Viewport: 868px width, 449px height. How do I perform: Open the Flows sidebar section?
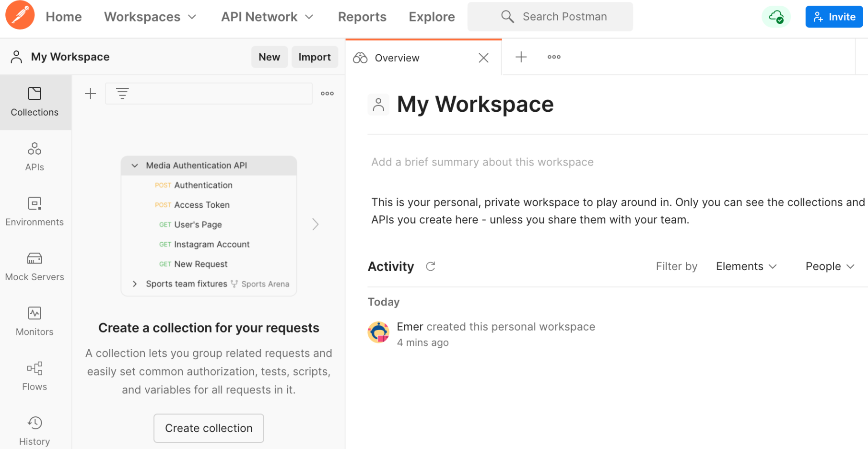35,377
